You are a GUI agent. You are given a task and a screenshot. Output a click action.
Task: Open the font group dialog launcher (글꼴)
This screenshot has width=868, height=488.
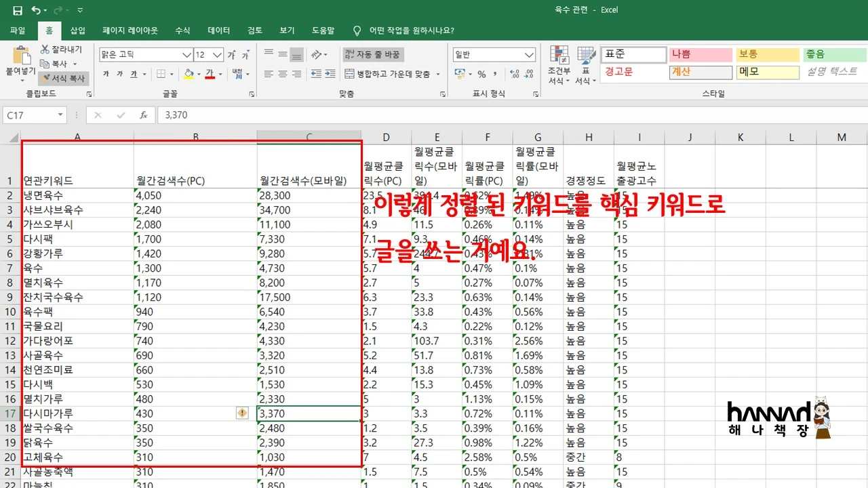[252, 94]
